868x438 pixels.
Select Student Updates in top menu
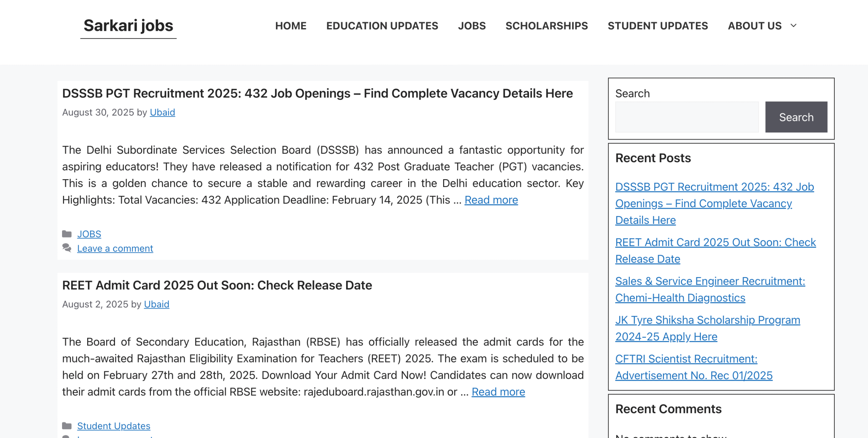pos(658,26)
